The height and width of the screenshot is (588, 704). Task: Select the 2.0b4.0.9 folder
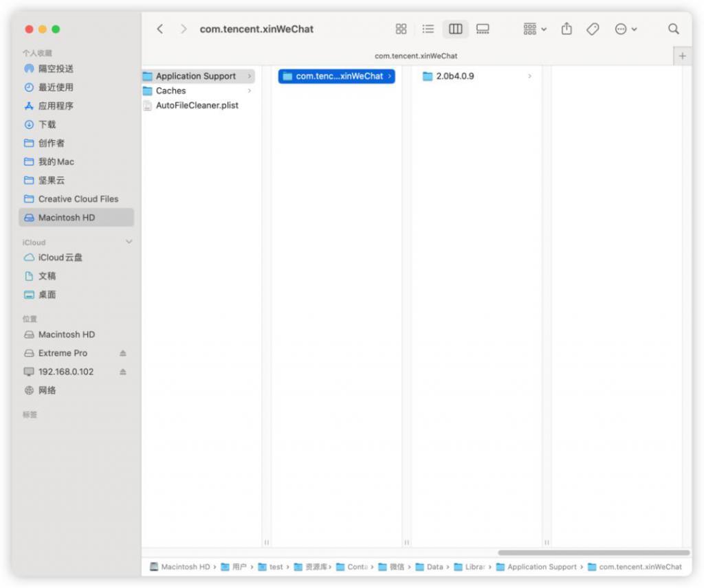coord(477,76)
